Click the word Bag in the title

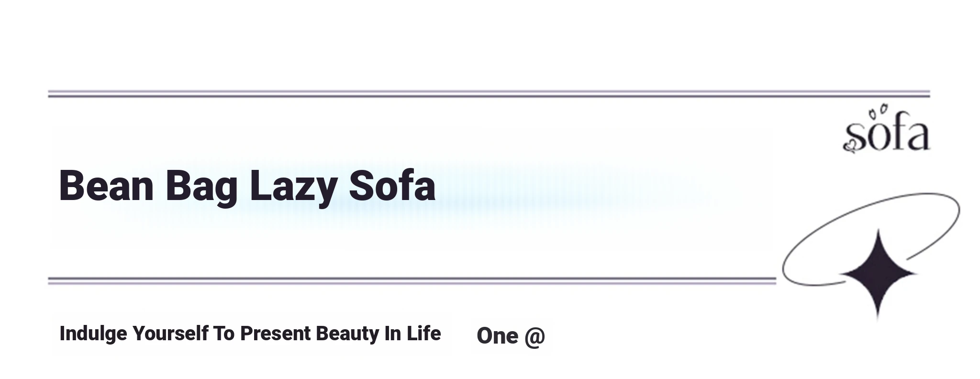click(201, 188)
